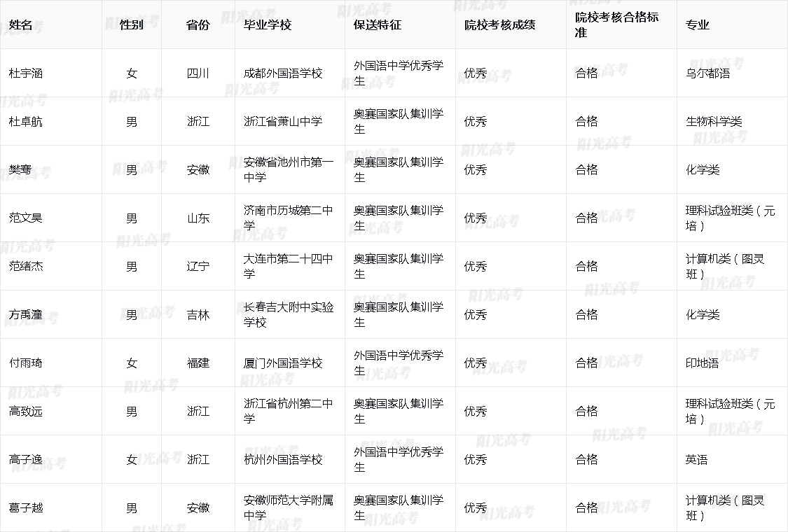Viewport: 788px width, 532px height.
Task: Click 山东 in 范文昊's row
Action: pyautogui.click(x=198, y=218)
